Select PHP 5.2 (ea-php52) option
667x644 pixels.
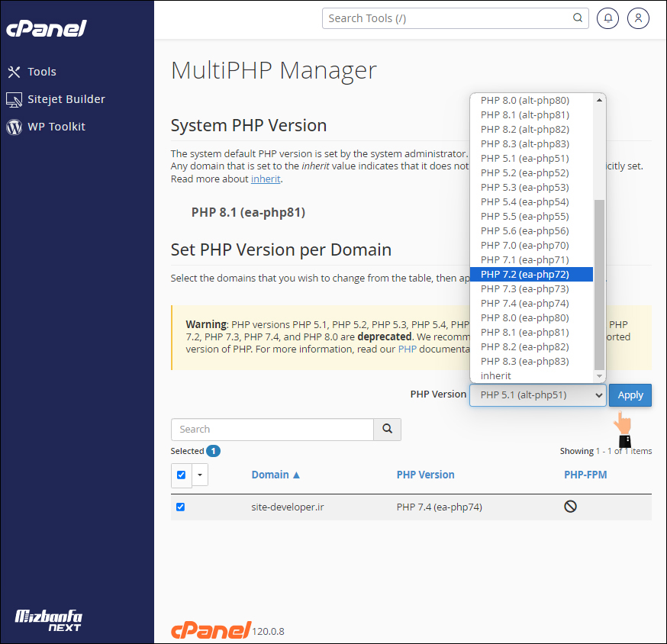coord(531,172)
